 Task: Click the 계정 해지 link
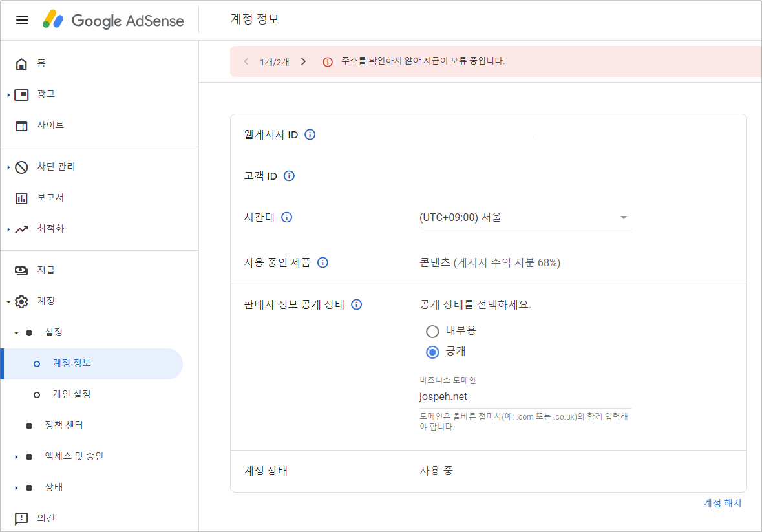coord(722,504)
